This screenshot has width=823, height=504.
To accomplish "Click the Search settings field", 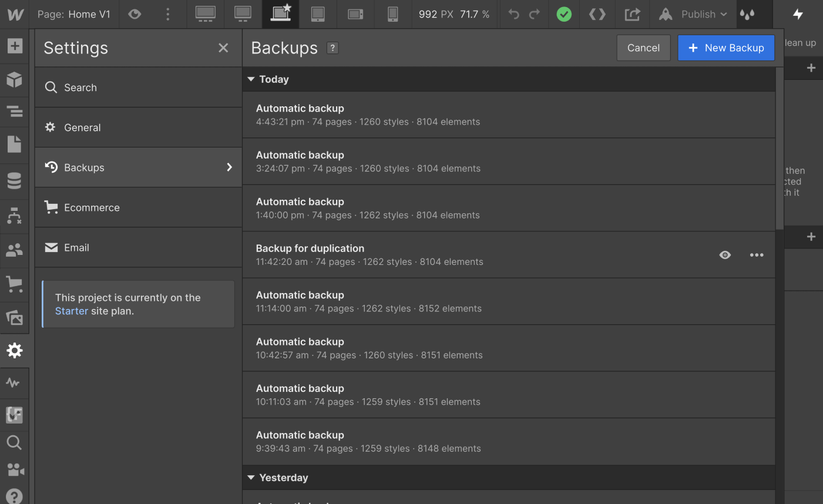I will coord(138,88).
